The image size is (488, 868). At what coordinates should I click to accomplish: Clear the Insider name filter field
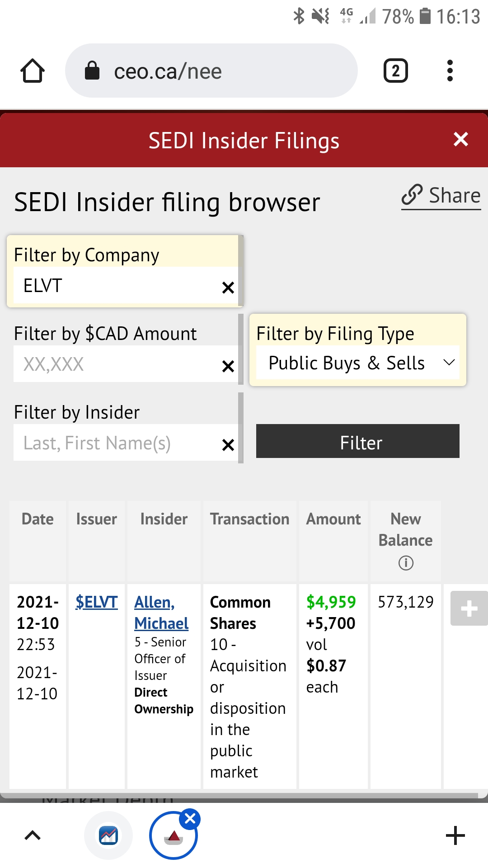click(x=228, y=445)
